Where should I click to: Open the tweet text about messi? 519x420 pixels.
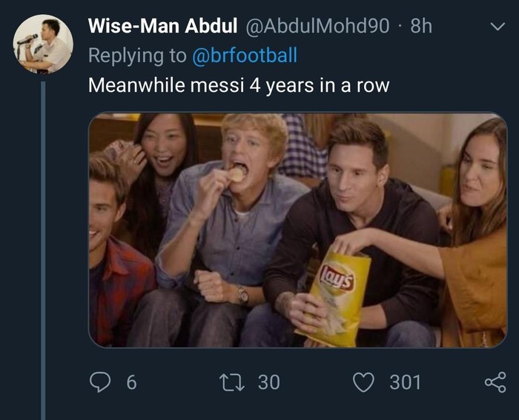tap(238, 84)
